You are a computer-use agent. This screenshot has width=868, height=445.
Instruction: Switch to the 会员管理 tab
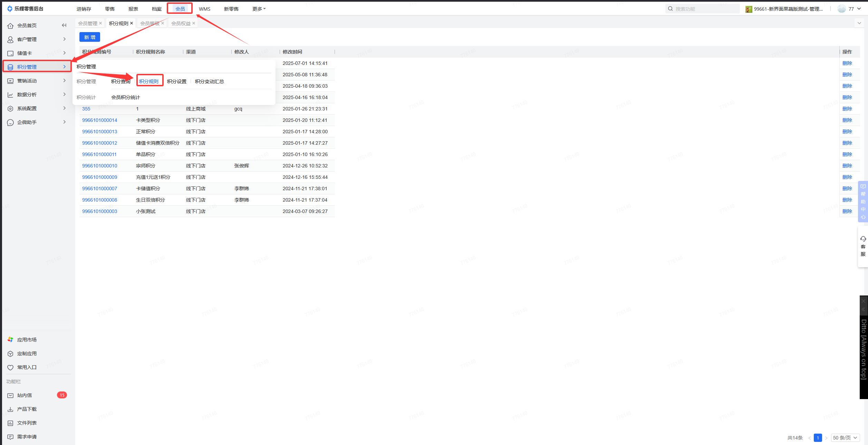pos(87,23)
